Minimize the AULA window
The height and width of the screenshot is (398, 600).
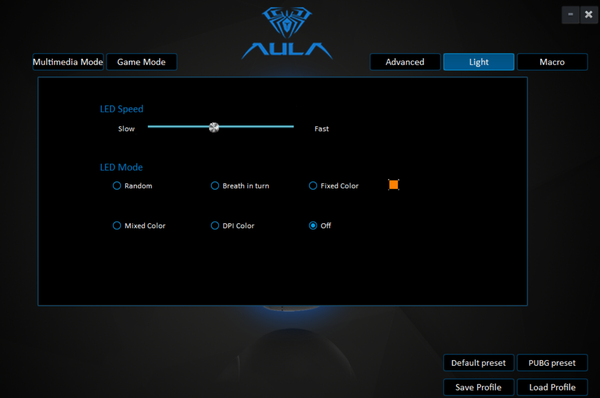click(571, 15)
